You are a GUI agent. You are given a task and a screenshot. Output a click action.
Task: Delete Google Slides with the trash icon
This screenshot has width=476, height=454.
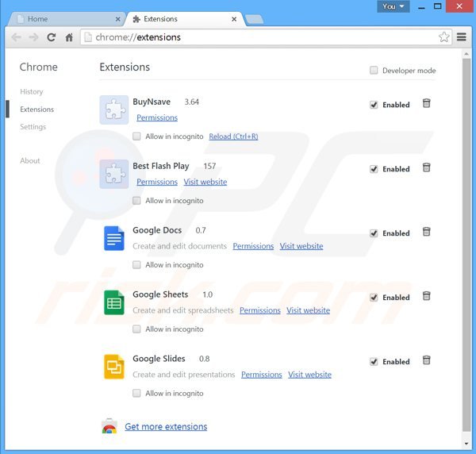coord(426,360)
